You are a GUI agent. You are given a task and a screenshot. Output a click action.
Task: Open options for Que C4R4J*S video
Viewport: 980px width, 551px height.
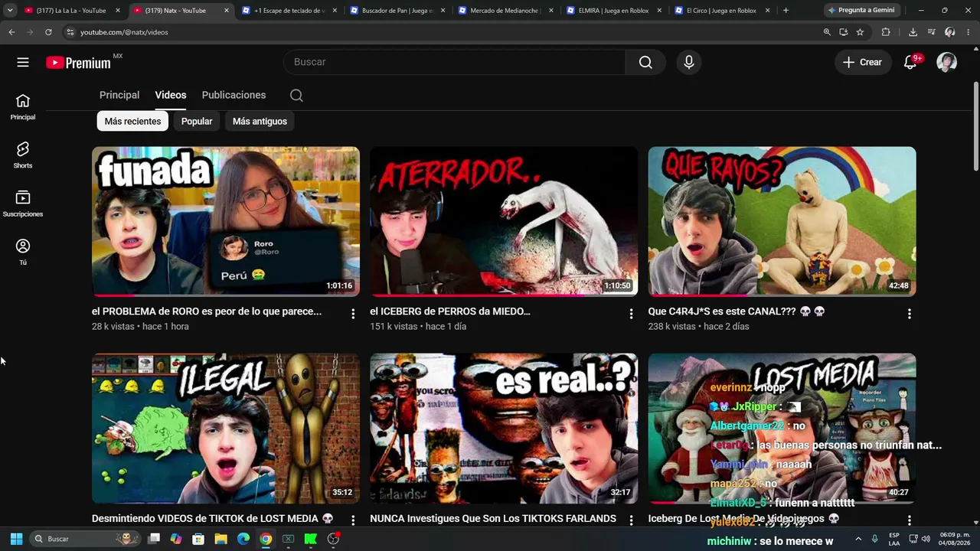coord(909,314)
